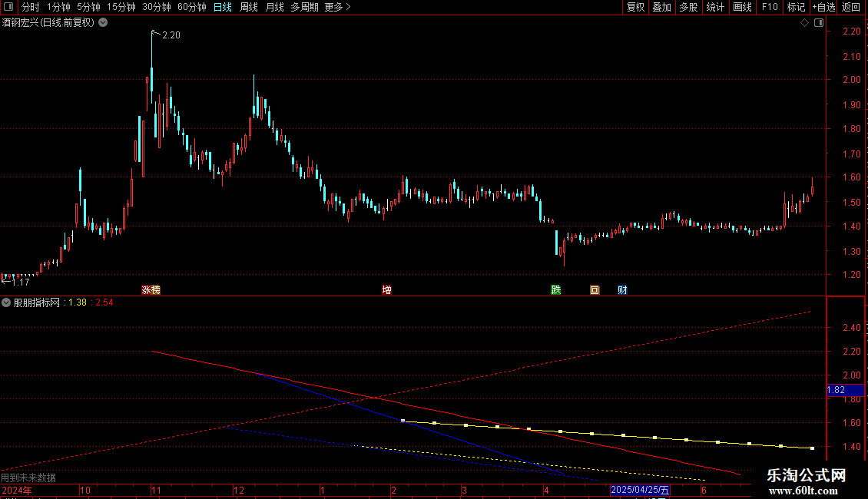Toggle the side panel icon in chart header
Screen dimensions: 868x499
[819, 23]
